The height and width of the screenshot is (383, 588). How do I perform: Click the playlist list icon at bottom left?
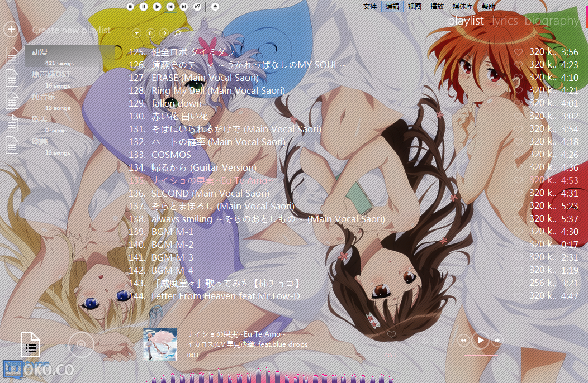(x=31, y=345)
